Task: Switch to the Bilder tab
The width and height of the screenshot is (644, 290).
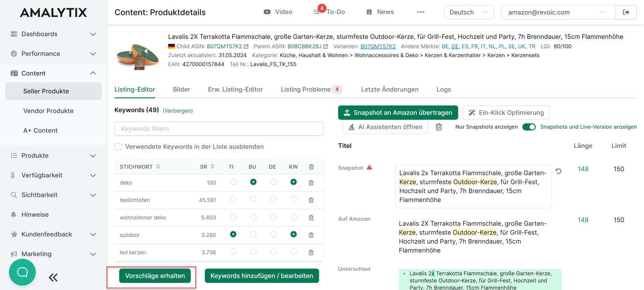Action: (x=182, y=89)
